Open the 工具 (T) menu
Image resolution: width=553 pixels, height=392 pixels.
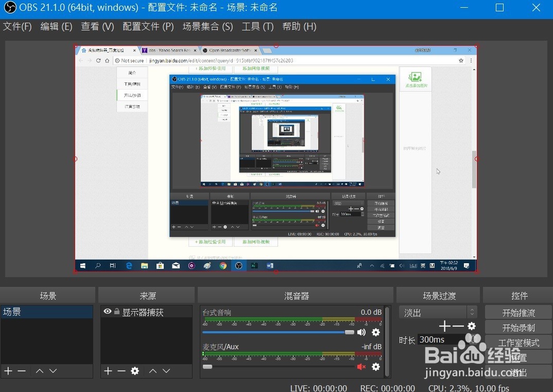258,27
